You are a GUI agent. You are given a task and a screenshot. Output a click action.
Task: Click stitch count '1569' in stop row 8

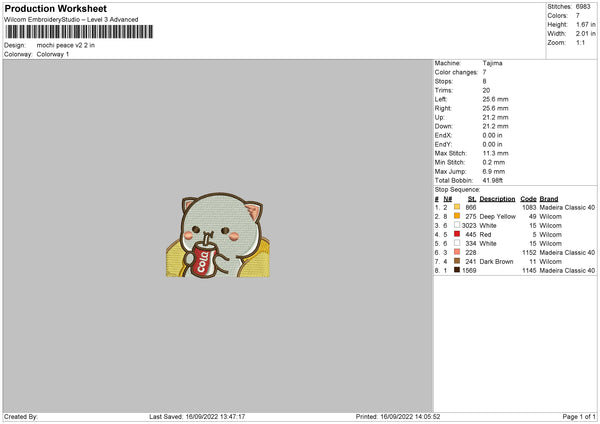click(x=469, y=271)
